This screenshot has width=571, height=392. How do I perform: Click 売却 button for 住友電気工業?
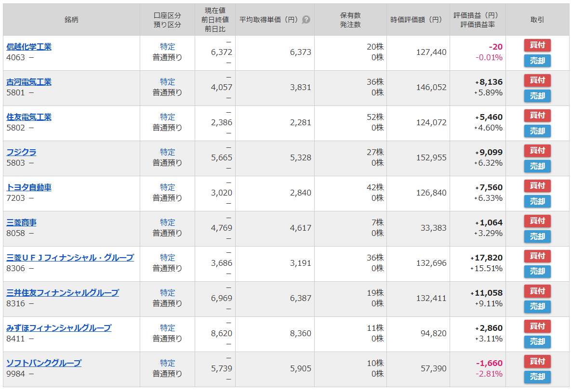[537, 131]
